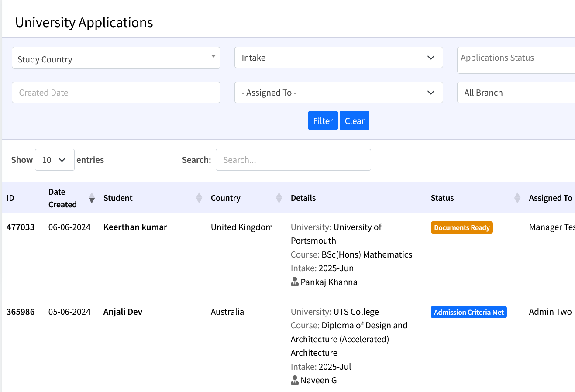The width and height of the screenshot is (575, 392).
Task: Open the All Branch selector
Action: point(515,93)
